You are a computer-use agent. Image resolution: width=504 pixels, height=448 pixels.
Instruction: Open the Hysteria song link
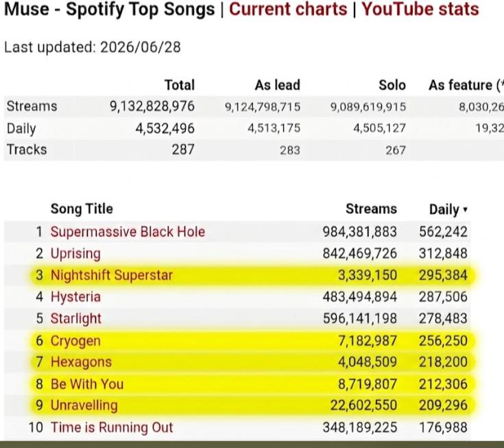75,296
